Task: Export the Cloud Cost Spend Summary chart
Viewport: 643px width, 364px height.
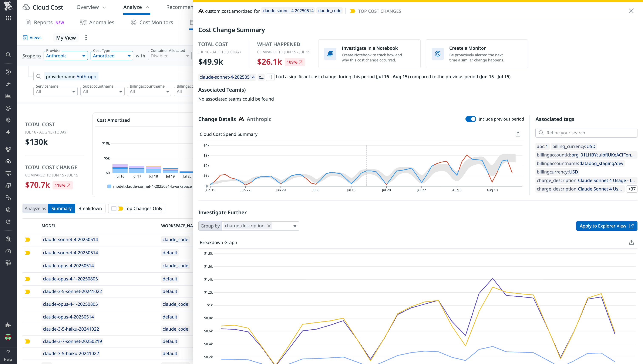Action: pos(518,134)
